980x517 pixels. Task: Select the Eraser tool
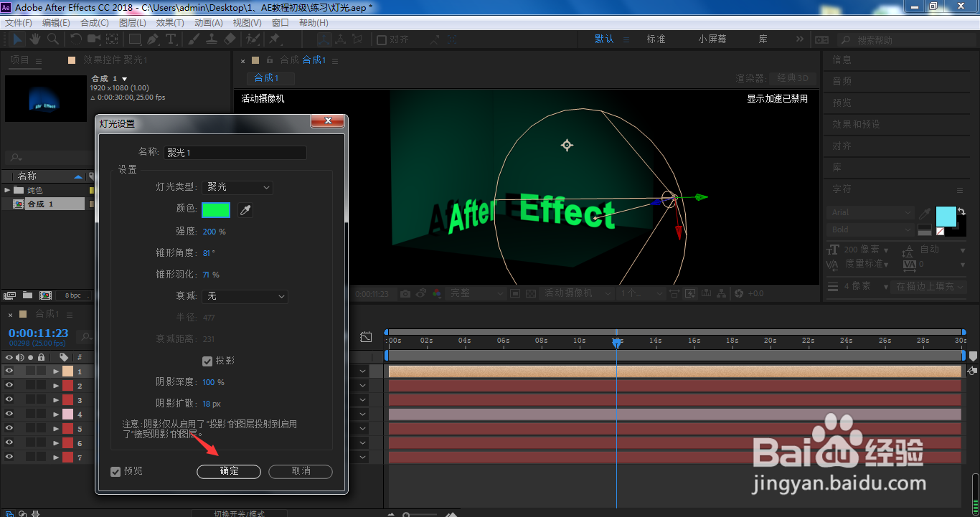point(230,39)
